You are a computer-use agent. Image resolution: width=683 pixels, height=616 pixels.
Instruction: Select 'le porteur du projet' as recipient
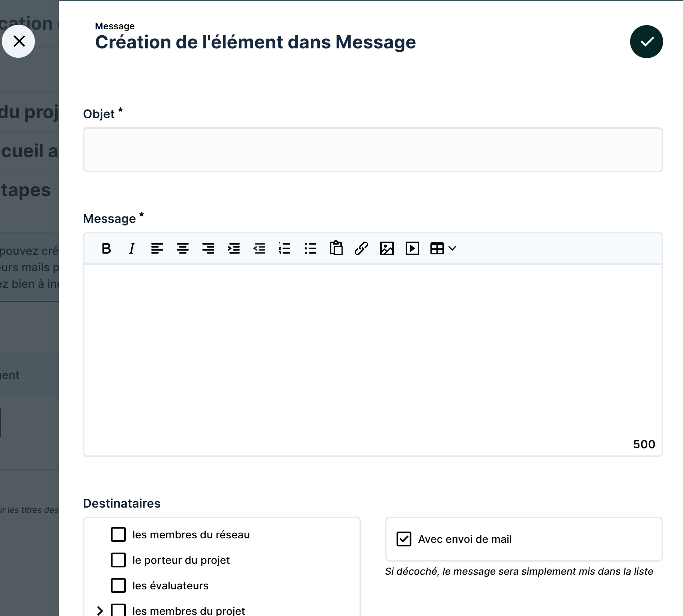[x=119, y=560]
